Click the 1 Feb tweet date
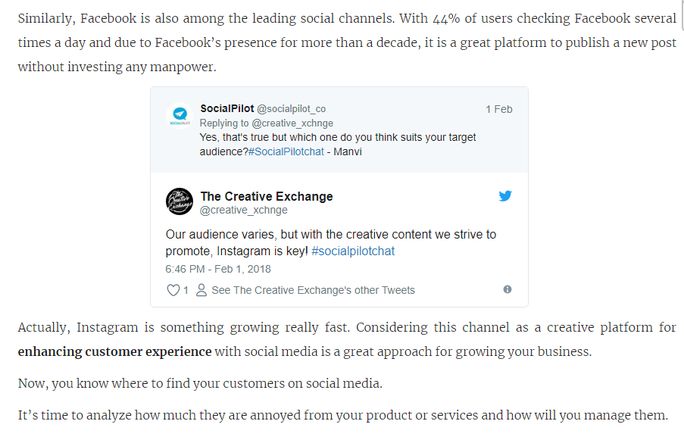 499,108
